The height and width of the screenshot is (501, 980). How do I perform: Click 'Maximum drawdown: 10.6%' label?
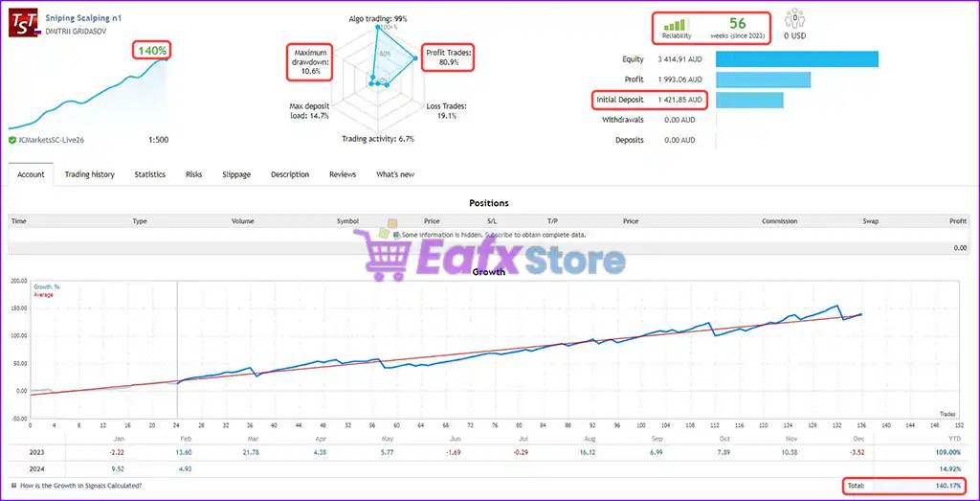pyautogui.click(x=309, y=62)
